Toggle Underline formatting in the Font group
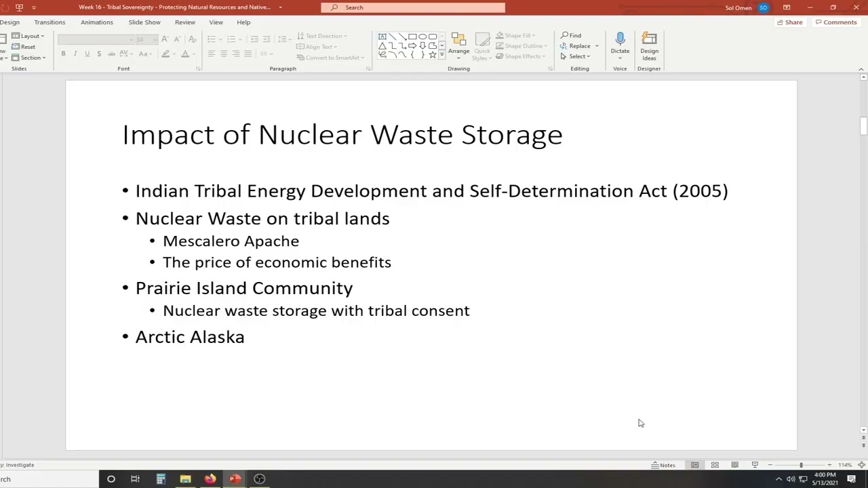 coord(87,54)
